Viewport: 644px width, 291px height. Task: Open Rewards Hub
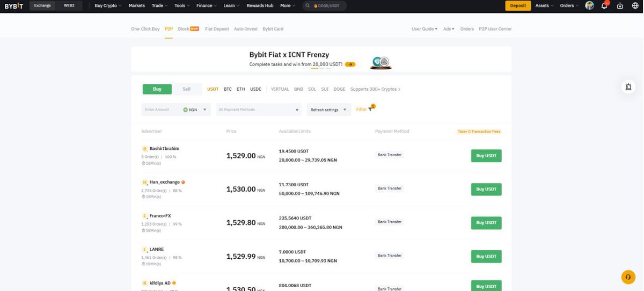coord(260,5)
